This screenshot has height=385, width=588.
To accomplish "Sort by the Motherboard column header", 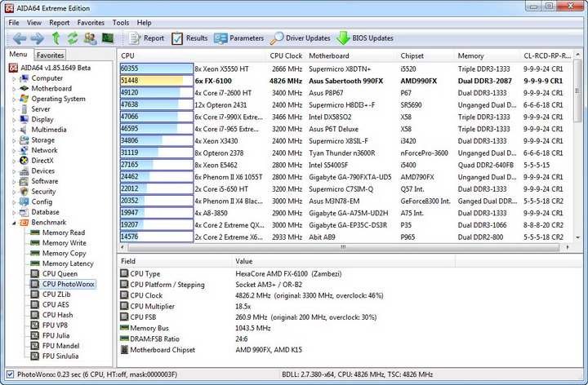I will 351,55.
